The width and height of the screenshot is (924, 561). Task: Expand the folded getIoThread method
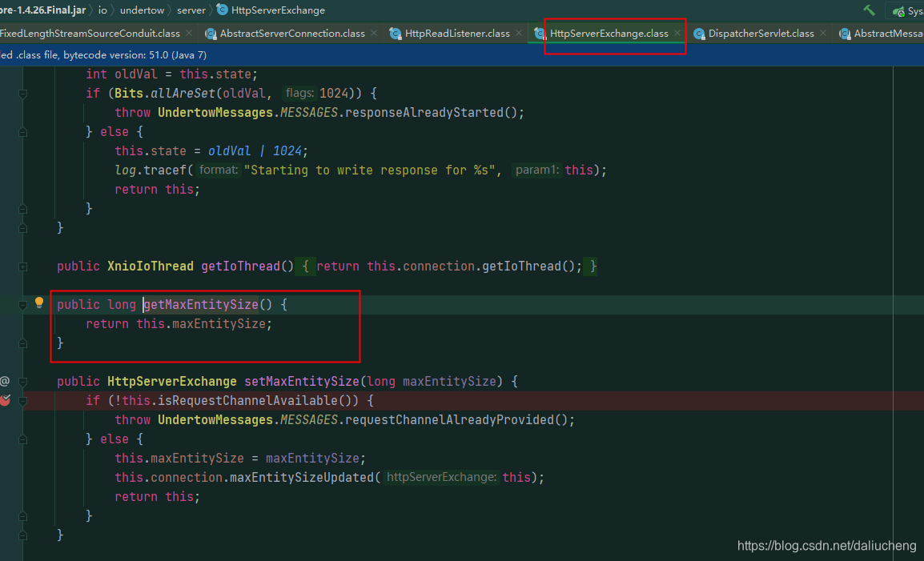pos(22,266)
